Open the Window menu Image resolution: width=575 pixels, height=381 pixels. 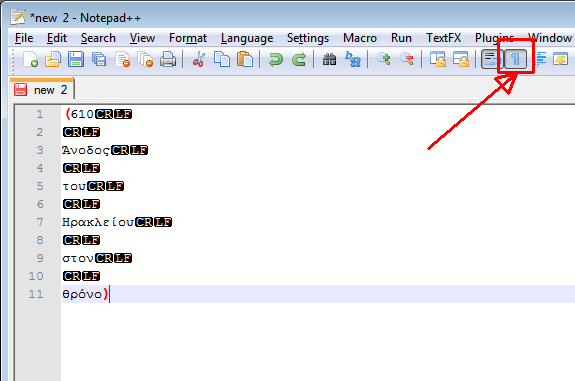(x=550, y=38)
